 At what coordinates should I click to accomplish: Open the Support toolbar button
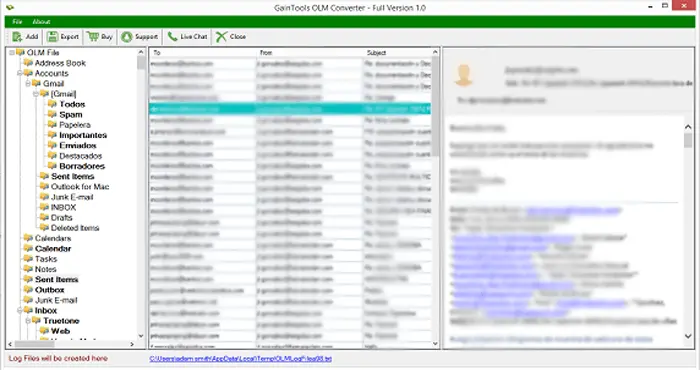[x=139, y=37]
